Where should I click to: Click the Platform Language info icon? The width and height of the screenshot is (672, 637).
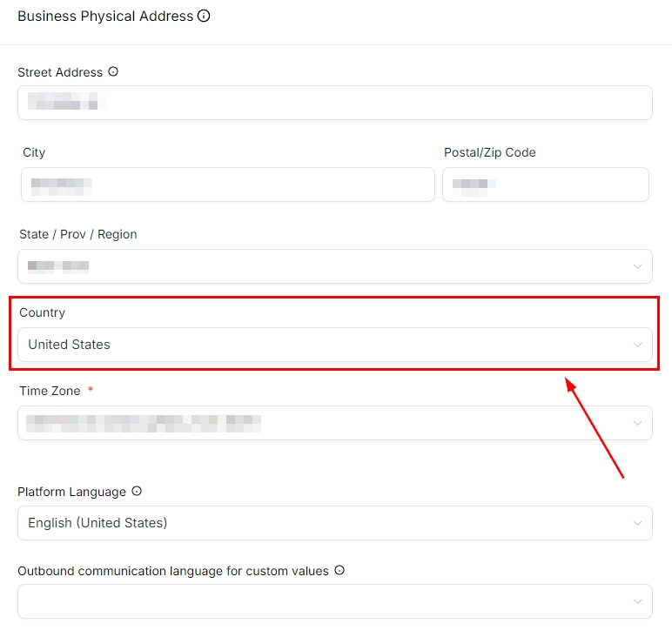click(136, 492)
